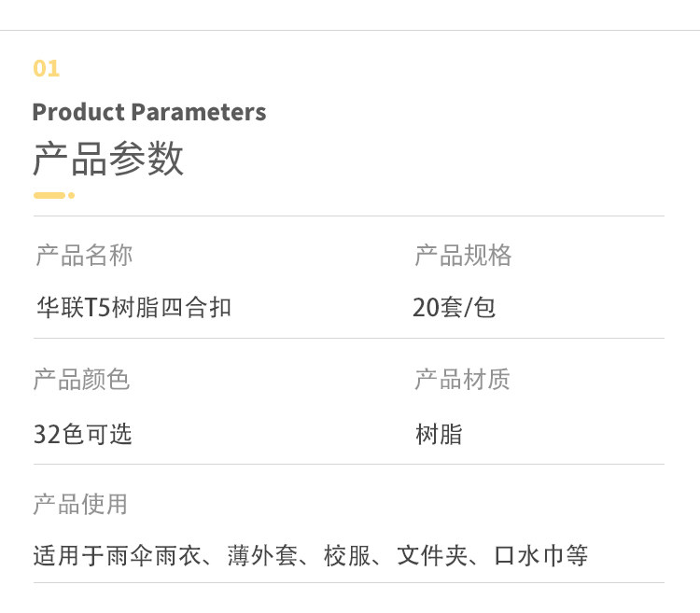700x613 pixels.
Task: Click the small yellow dot accent
Action: (x=71, y=195)
